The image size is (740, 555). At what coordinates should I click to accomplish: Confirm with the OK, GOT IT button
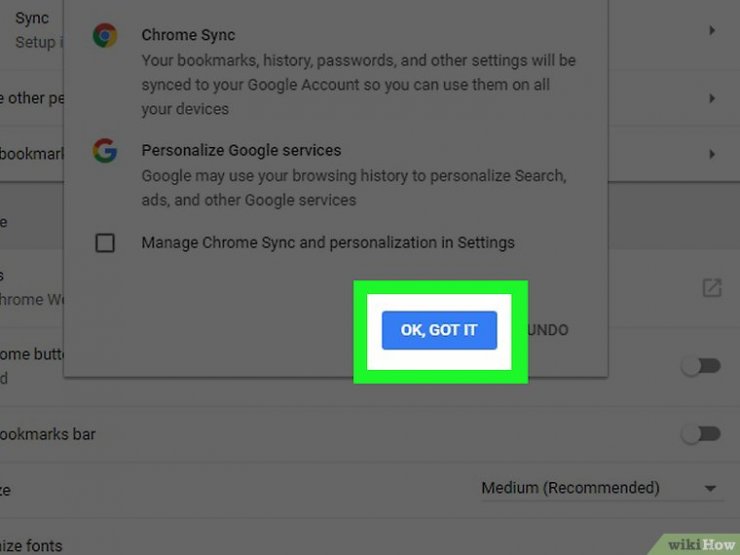439,330
